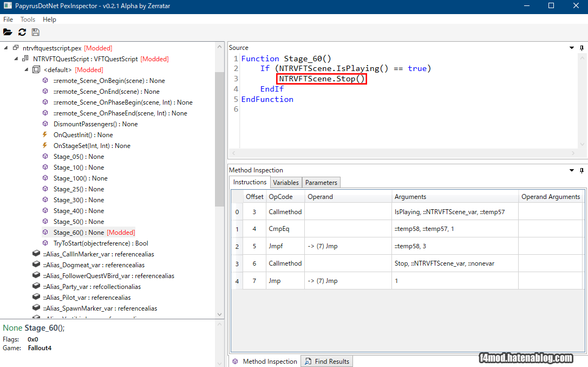This screenshot has height=367, width=588.
Task: Click method icon of ::remote_Scene_OnBegin
Action: coord(45,80)
